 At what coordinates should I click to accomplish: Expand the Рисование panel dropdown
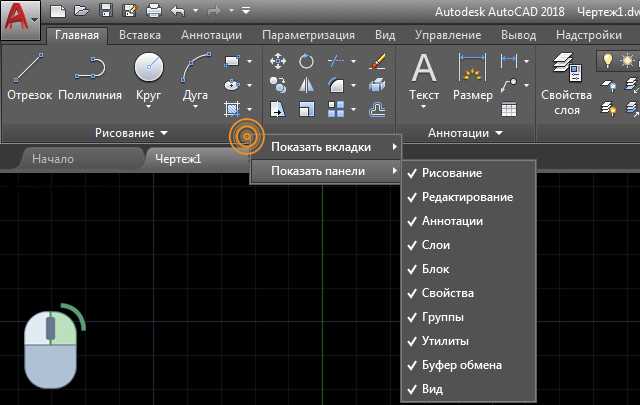click(131, 132)
